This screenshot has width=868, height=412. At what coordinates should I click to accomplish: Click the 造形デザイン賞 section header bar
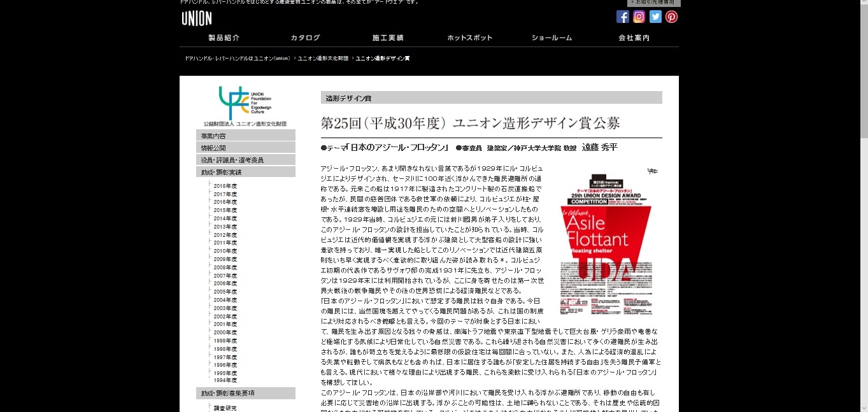click(x=492, y=97)
